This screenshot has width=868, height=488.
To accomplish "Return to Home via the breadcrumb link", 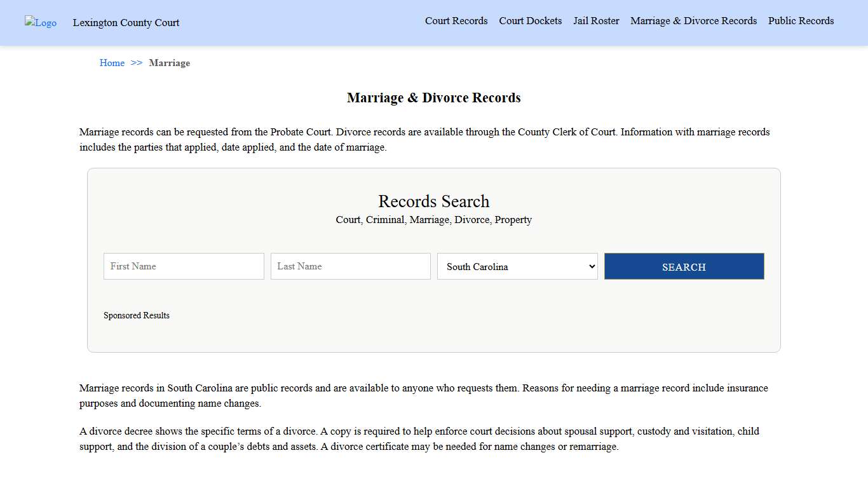I will tap(112, 63).
